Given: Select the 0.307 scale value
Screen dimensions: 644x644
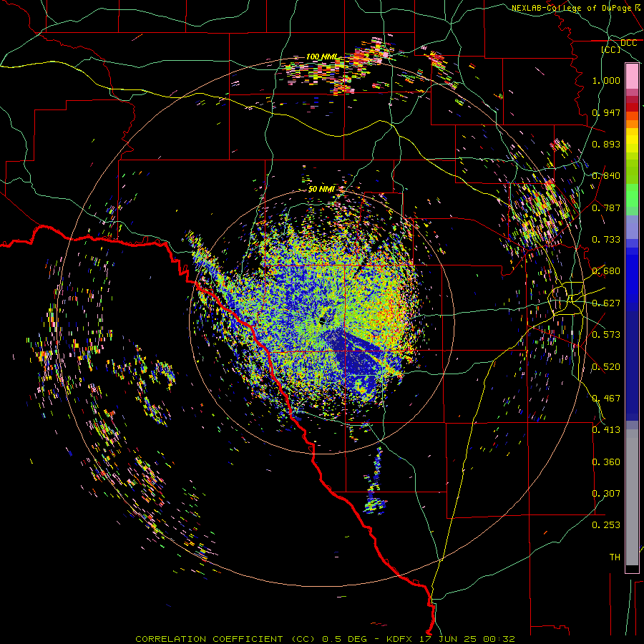Looking at the screenshot, I should (606, 494).
